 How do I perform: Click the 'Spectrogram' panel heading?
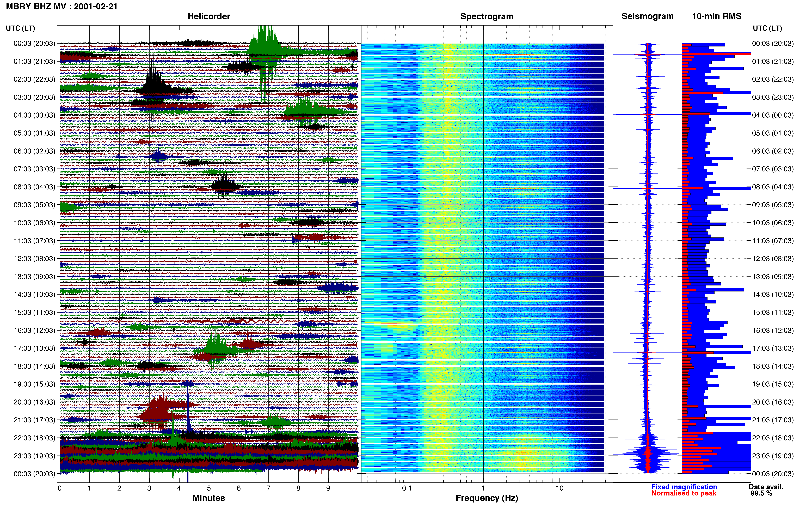click(487, 16)
